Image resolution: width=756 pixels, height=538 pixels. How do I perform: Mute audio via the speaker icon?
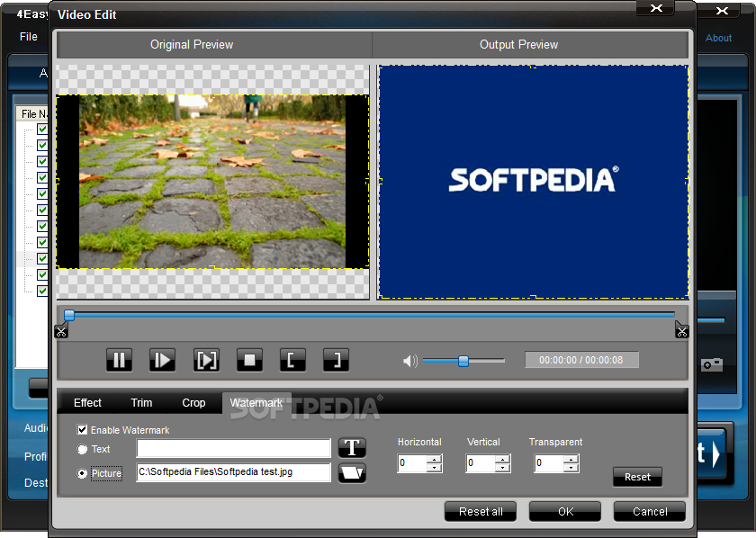(x=409, y=361)
